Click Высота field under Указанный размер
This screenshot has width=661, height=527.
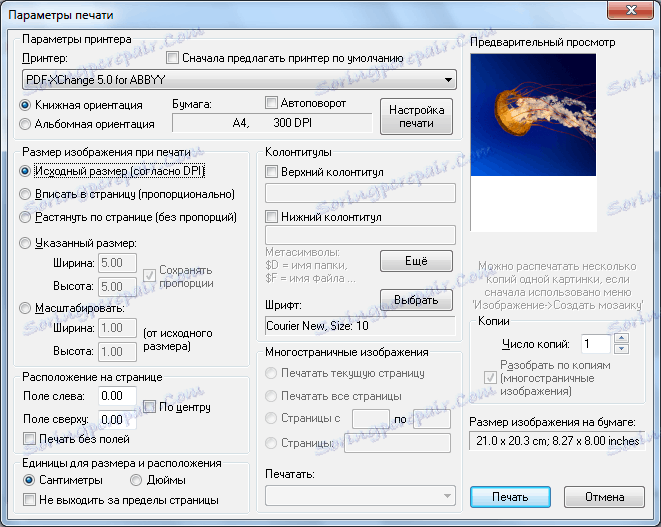click(118, 286)
